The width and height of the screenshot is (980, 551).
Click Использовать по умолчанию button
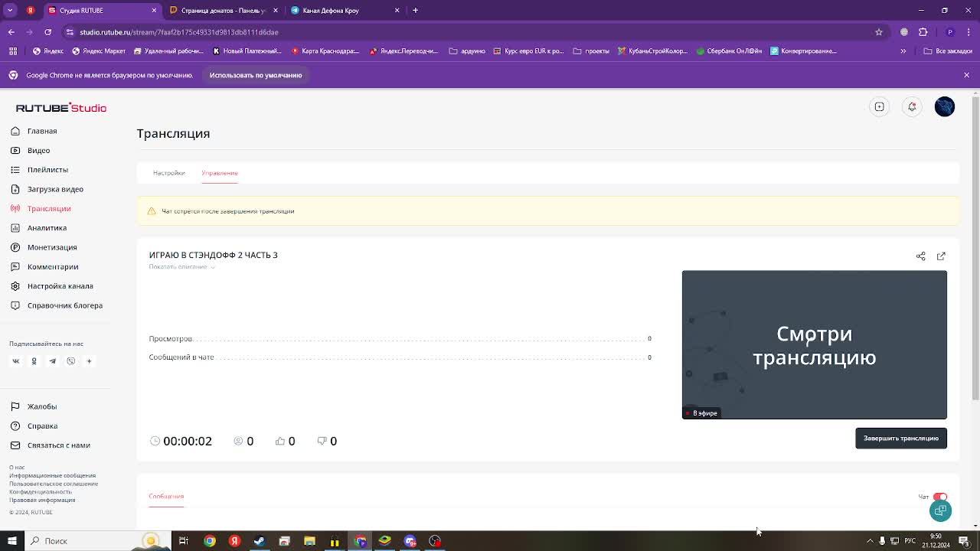256,75
